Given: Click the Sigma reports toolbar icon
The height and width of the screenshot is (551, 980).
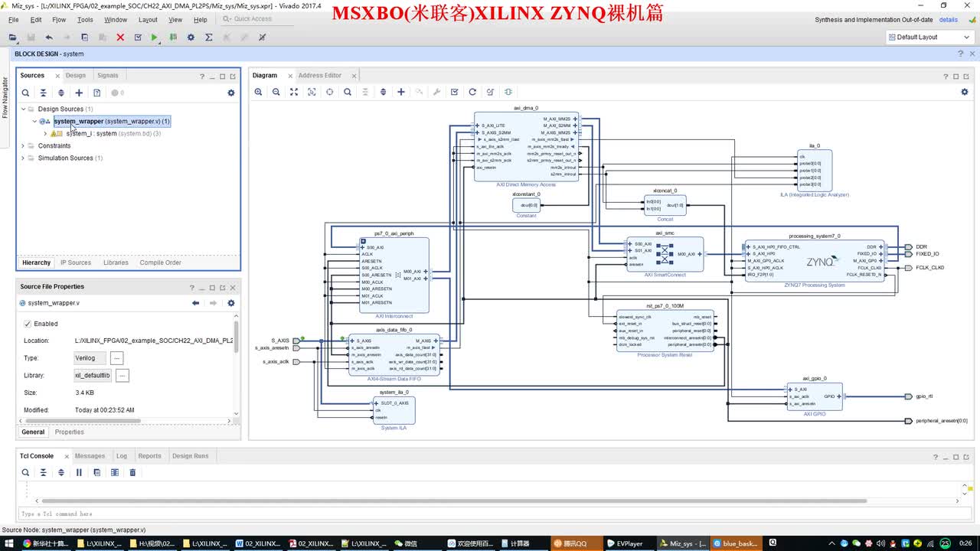Looking at the screenshot, I should (x=208, y=37).
